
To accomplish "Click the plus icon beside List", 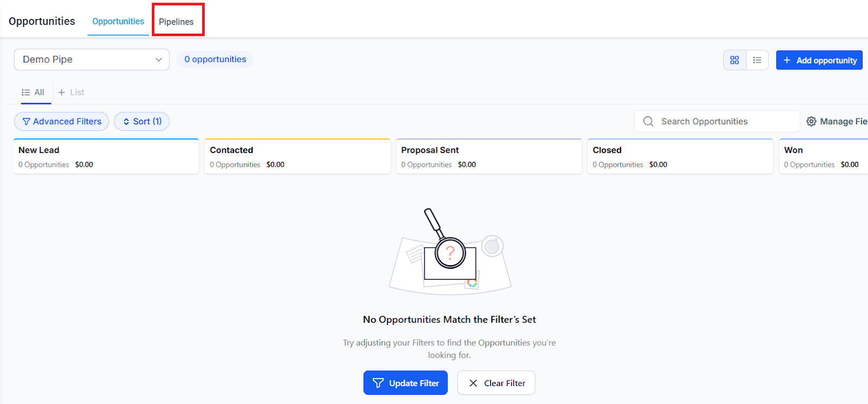I will pos(62,93).
